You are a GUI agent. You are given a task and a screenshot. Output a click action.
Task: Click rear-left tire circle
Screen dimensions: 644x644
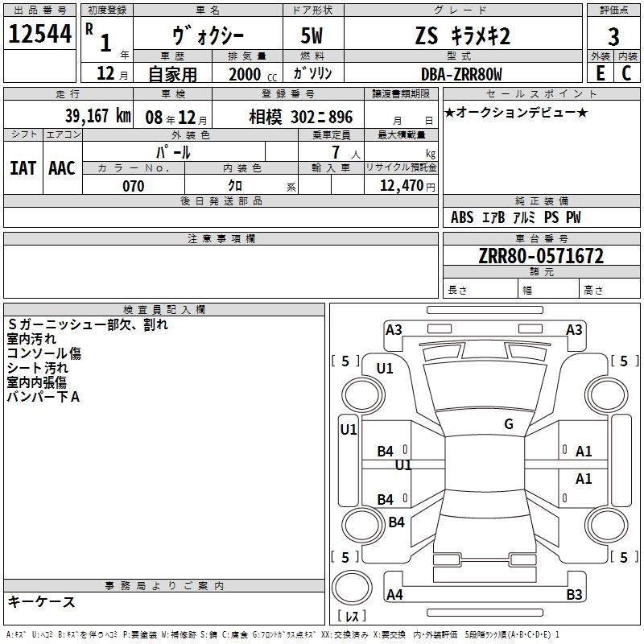click(363, 525)
